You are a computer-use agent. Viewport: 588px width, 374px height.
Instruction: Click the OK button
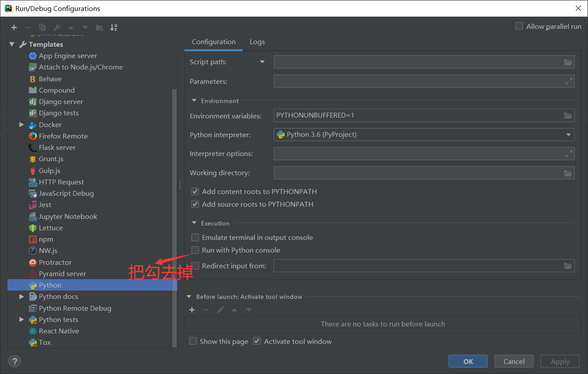tap(468, 361)
